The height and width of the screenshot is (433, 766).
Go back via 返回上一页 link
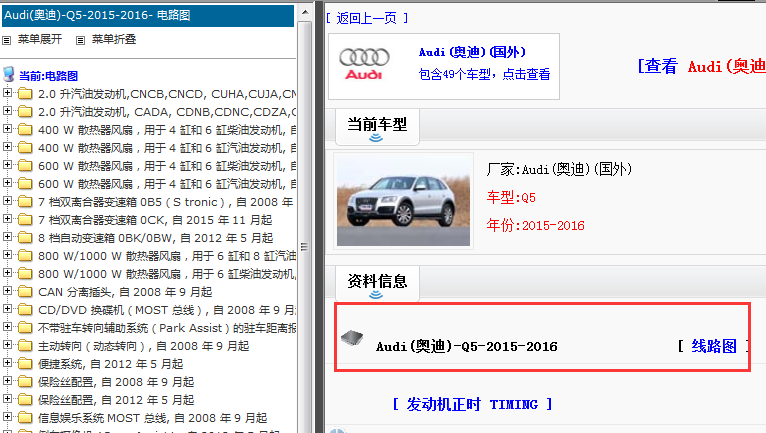(367, 19)
